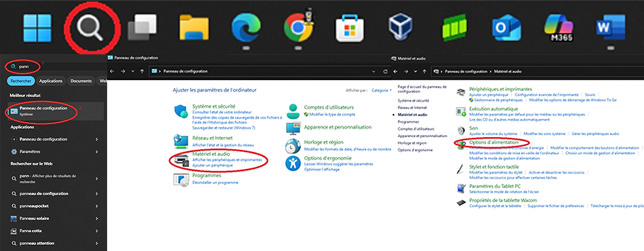Open Microsoft Edge from the taskbar

[246, 28]
